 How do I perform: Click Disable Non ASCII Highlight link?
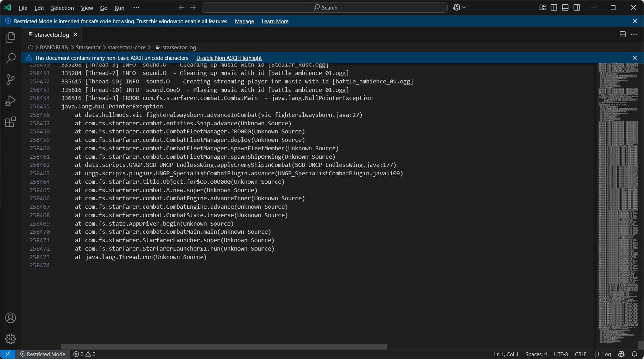click(x=229, y=58)
